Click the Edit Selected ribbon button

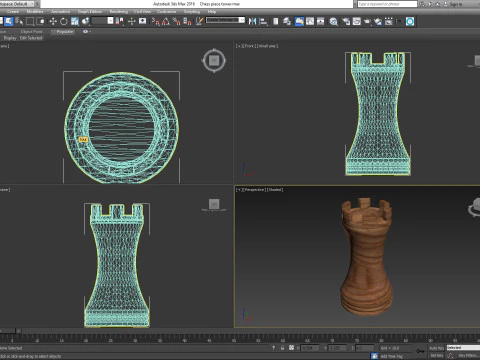click(31, 38)
